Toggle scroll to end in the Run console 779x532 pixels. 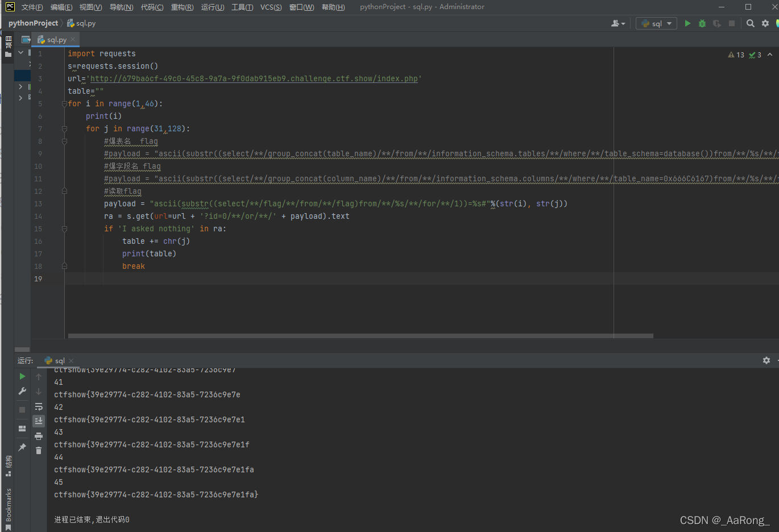[39, 421]
